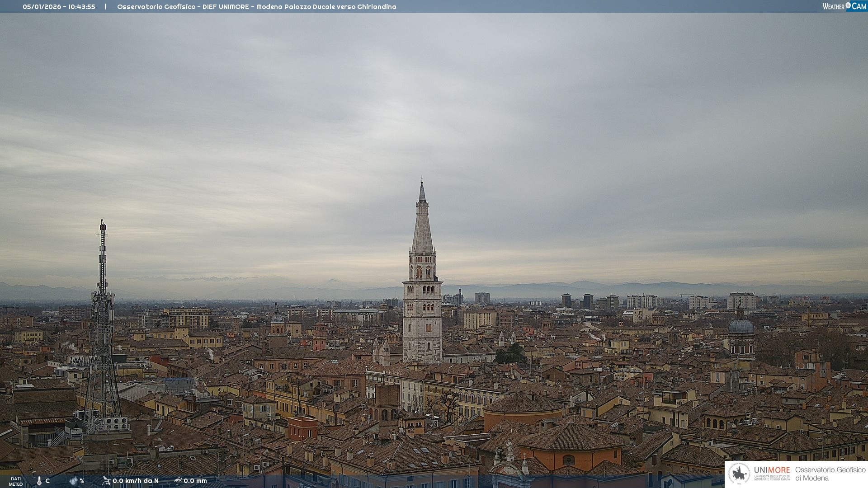This screenshot has width=868, height=488.
Task: Click the wind speed 0.0 km/h reading
Action: 136,481
